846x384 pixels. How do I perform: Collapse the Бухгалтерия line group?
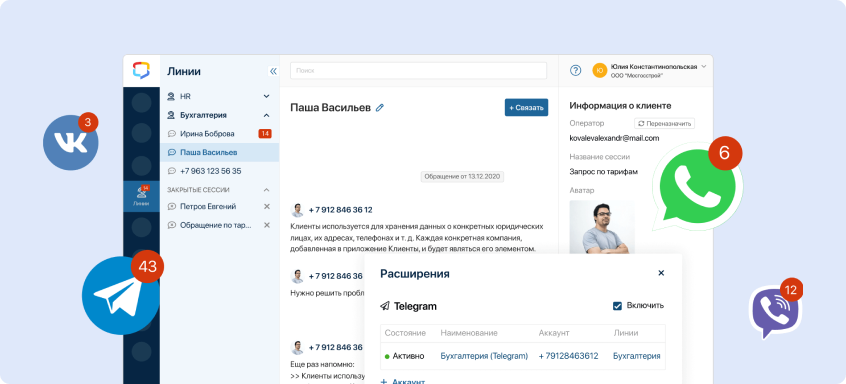[266, 115]
